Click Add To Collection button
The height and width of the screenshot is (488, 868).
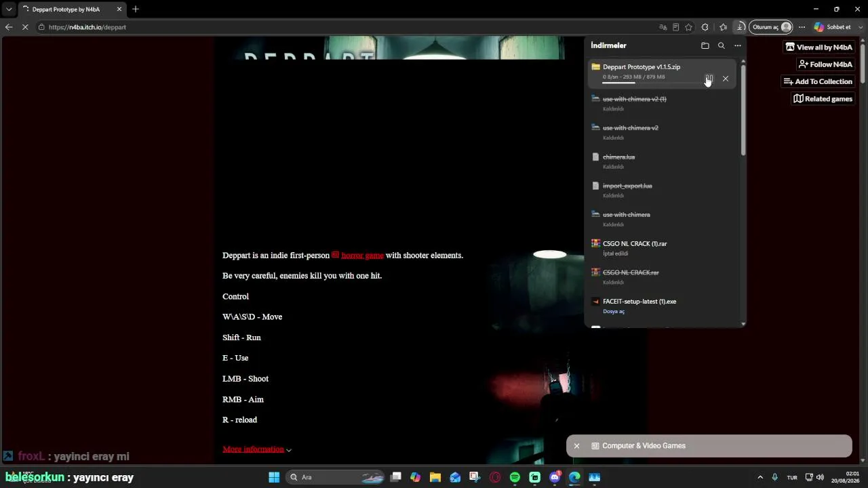pyautogui.click(x=818, y=81)
